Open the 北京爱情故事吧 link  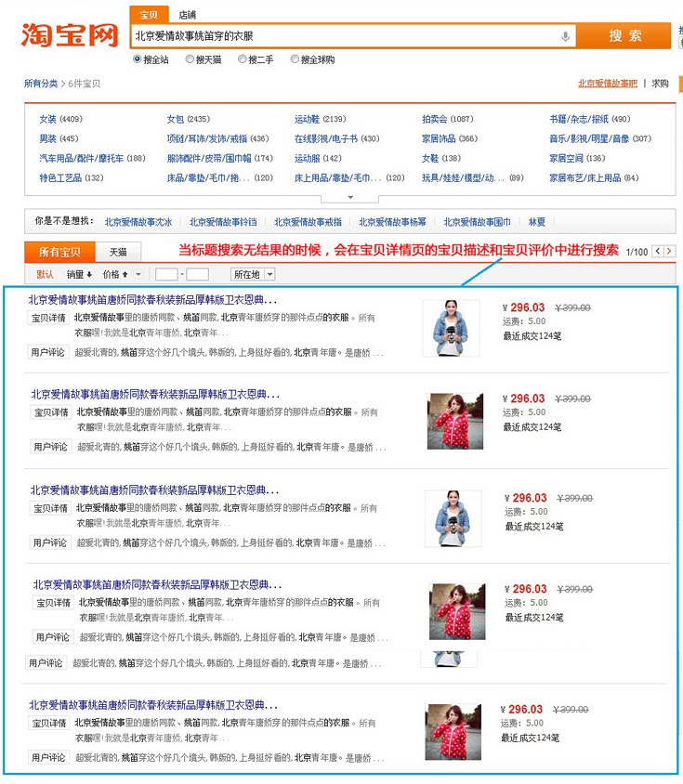(x=608, y=84)
